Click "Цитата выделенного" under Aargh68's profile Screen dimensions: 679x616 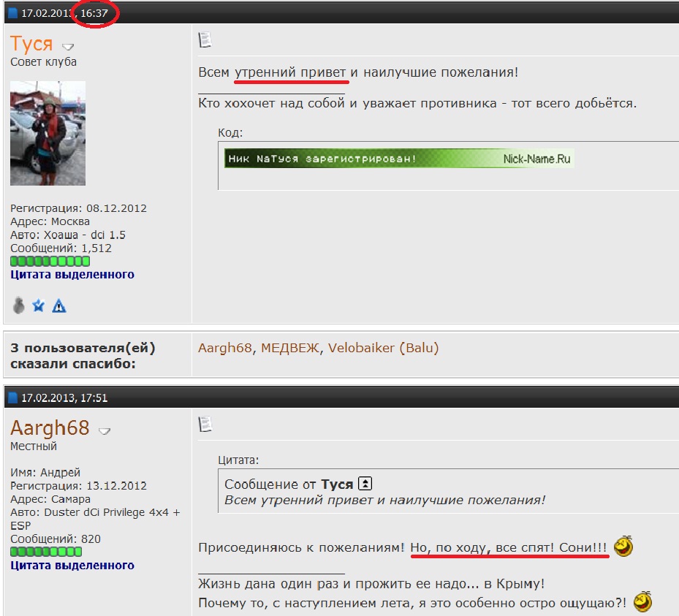pos(72,565)
